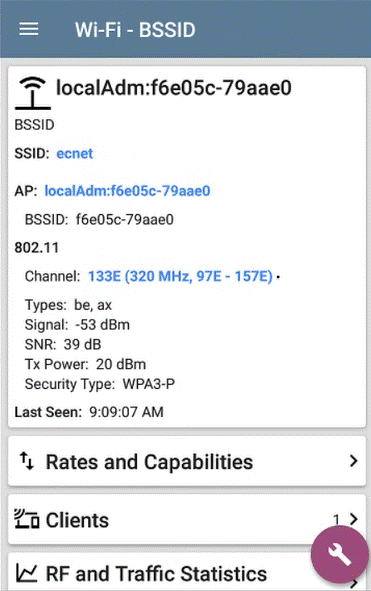Viewport: 371px width, 591px height.
Task: Open the Clients row
Action: (187, 519)
